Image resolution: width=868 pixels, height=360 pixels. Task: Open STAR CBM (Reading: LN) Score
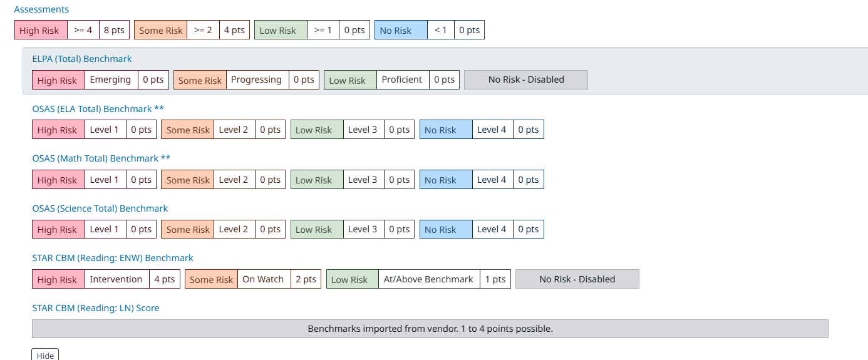tap(96, 308)
